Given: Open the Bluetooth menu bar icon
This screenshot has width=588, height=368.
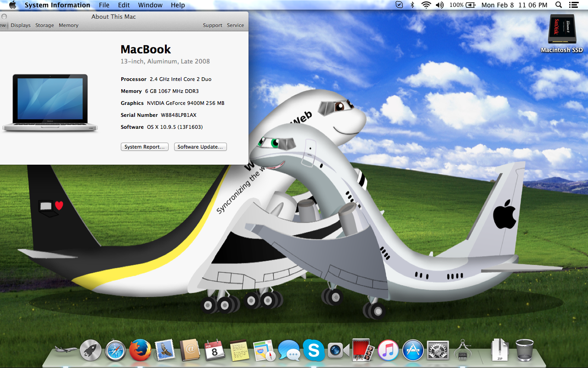Looking at the screenshot, I should tap(412, 5).
